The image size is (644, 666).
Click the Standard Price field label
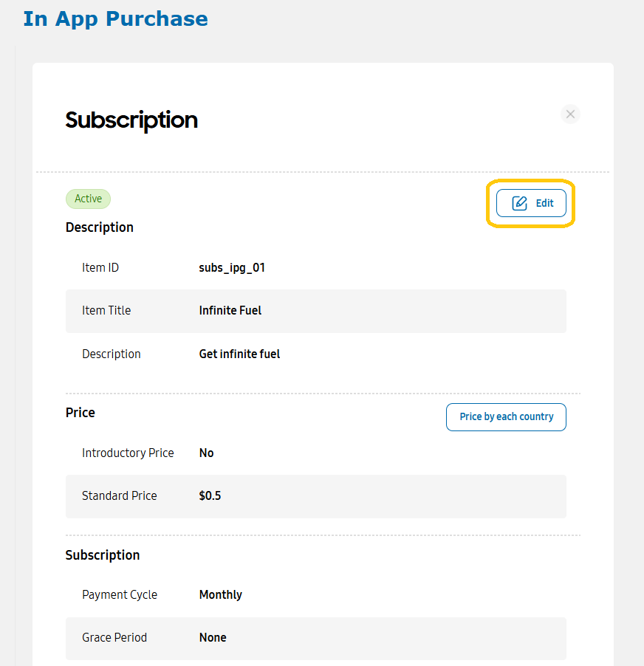click(x=120, y=495)
